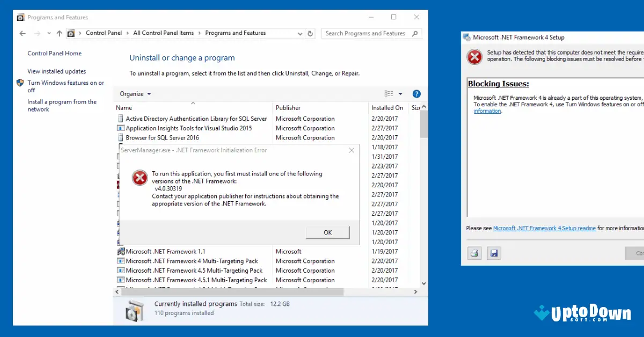This screenshot has height=337, width=644.
Task: Open the Microsoft .NET Framework 4 Setup readme link
Action: point(544,228)
